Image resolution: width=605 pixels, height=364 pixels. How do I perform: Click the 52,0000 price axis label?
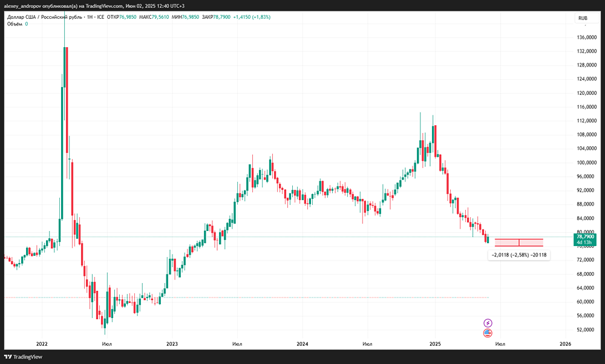(586, 330)
